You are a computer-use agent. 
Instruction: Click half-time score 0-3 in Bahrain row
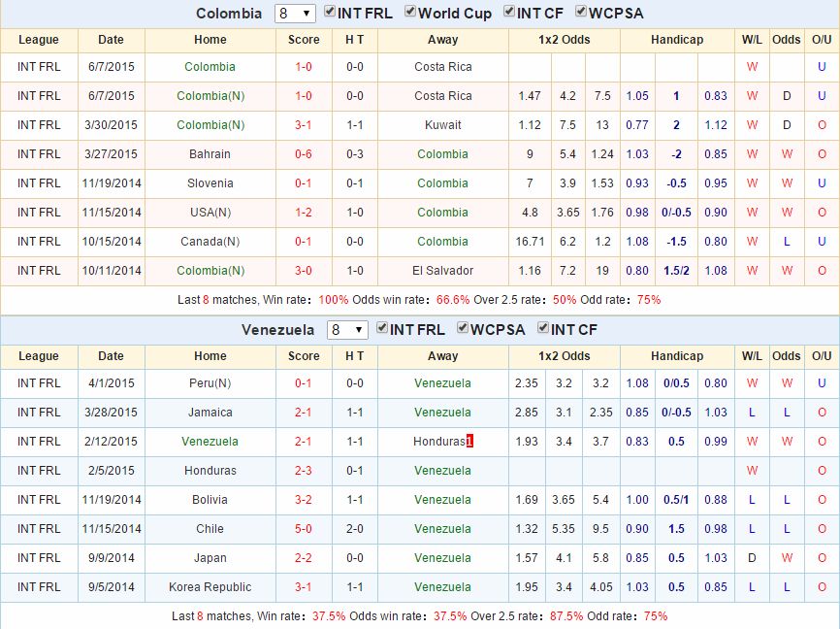click(355, 154)
